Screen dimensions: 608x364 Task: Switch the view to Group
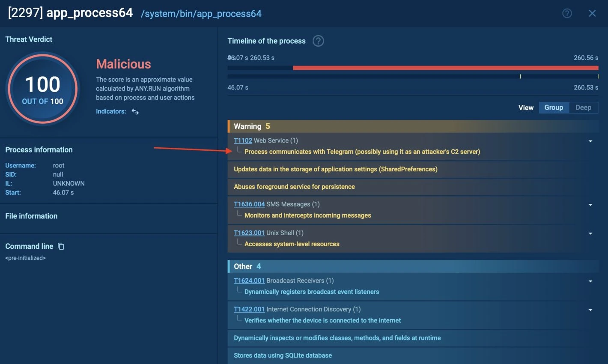pyautogui.click(x=553, y=107)
